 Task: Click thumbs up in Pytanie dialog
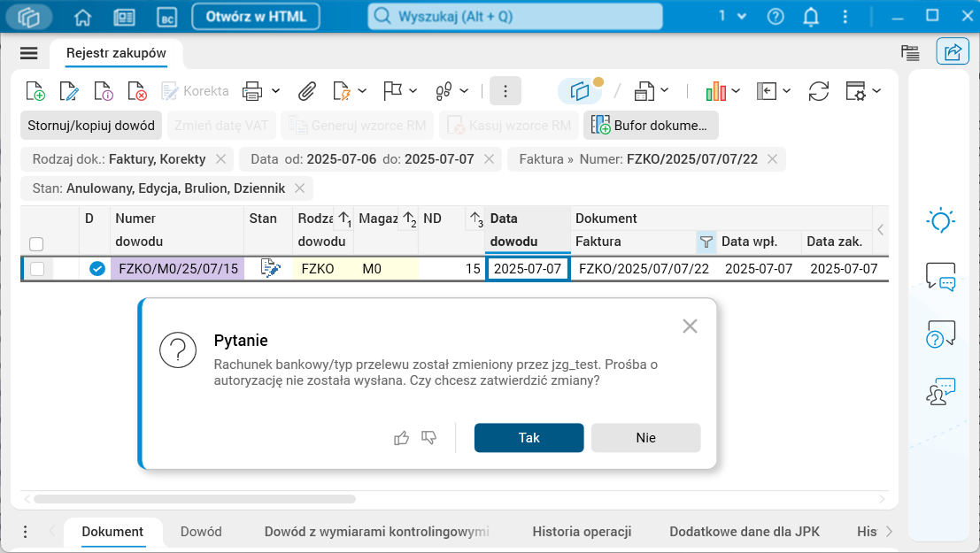point(401,438)
